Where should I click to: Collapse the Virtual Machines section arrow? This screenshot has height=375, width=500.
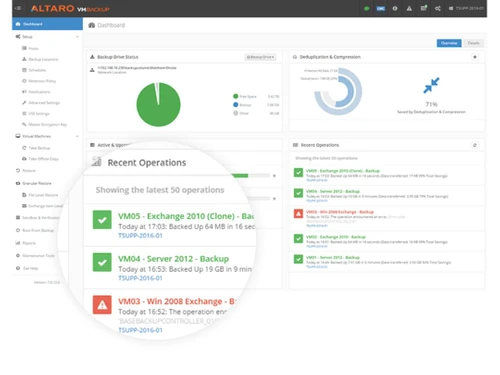tap(77, 136)
